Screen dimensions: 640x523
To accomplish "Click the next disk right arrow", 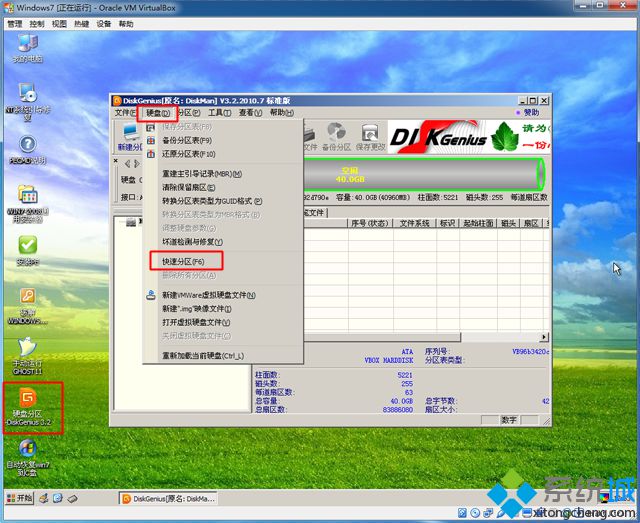I will click(137, 164).
